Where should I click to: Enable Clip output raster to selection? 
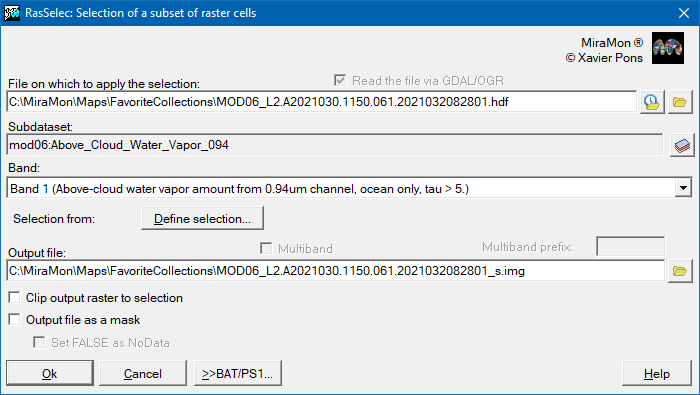click(14, 297)
